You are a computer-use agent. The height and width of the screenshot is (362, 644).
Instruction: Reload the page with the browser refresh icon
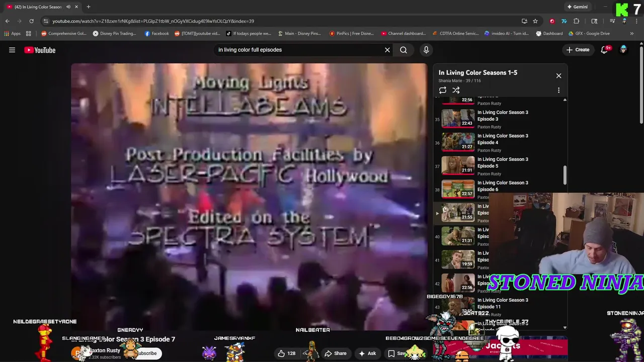[x=31, y=21]
